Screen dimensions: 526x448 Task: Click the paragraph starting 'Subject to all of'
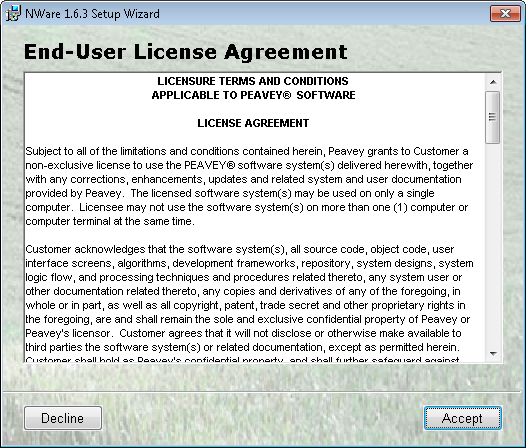click(x=249, y=186)
